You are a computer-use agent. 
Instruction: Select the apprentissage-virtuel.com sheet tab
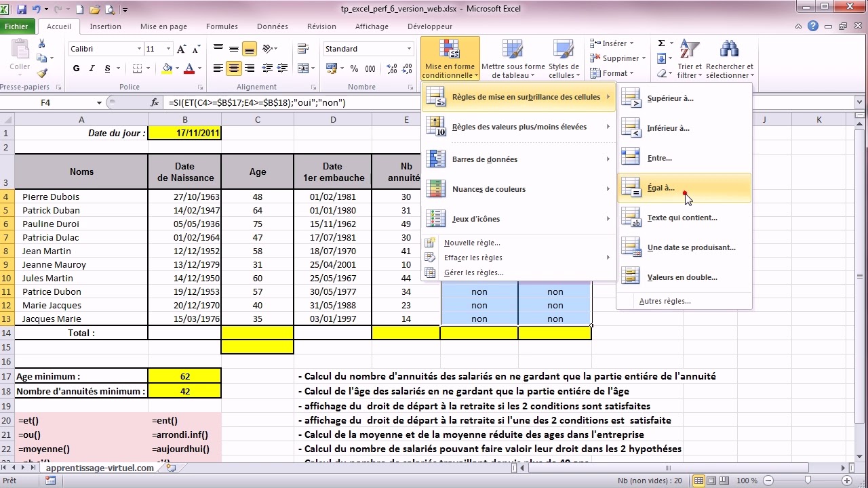[x=100, y=468]
